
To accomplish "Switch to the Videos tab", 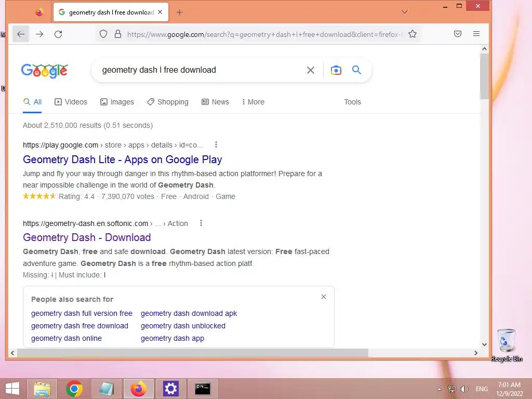I will pyautogui.click(x=71, y=102).
